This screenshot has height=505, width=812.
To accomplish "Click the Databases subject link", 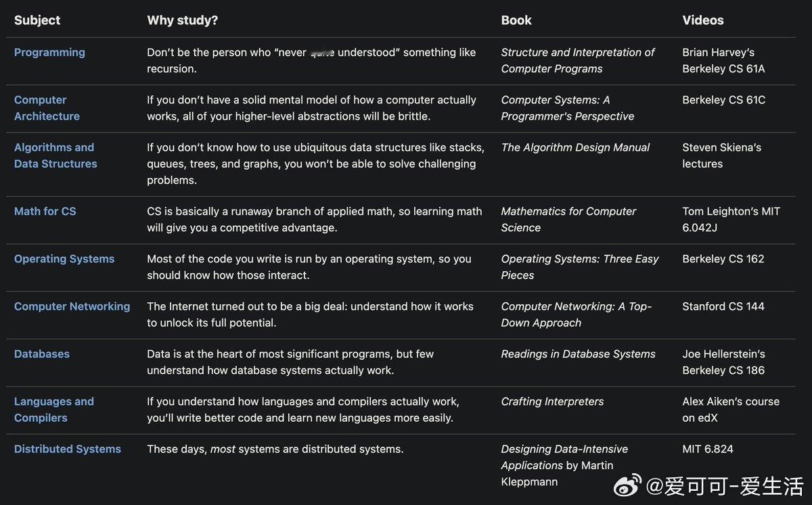I will tap(42, 354).
